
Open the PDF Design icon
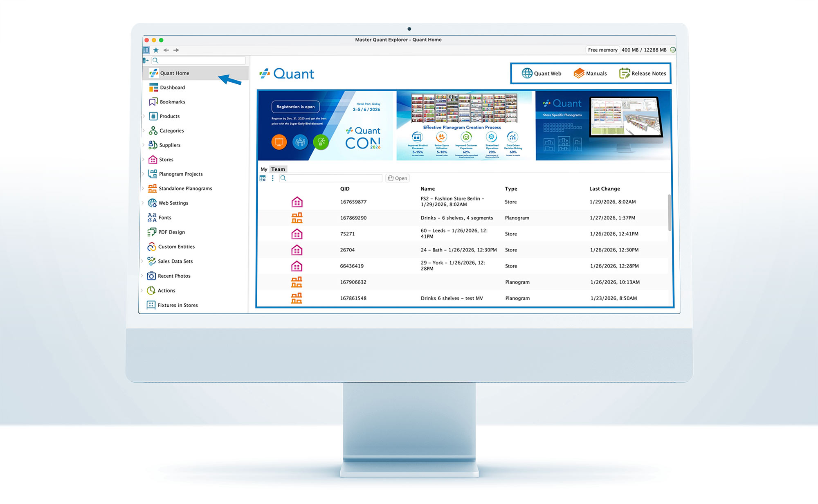tap(152, 232)
